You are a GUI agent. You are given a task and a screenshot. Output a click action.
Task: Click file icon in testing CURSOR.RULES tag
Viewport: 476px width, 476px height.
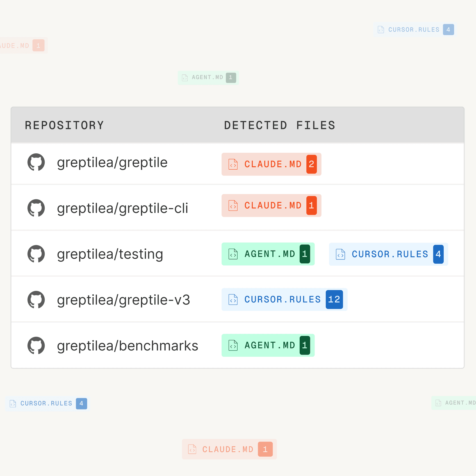[x=340, y=254]
